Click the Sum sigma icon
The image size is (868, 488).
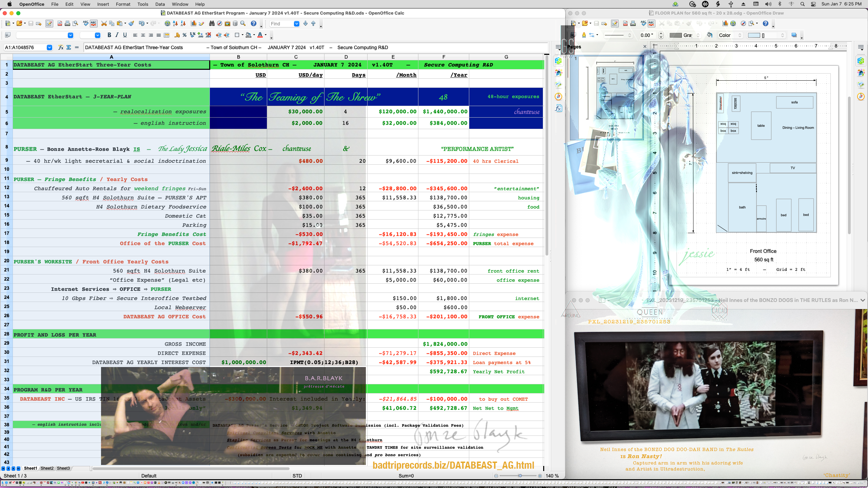pyautogui.click(x=68, y=47)
